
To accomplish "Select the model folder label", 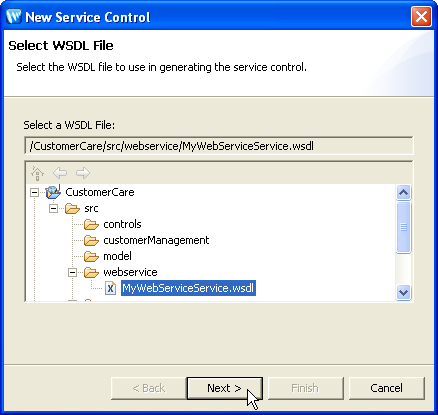I will coord(117,256).
